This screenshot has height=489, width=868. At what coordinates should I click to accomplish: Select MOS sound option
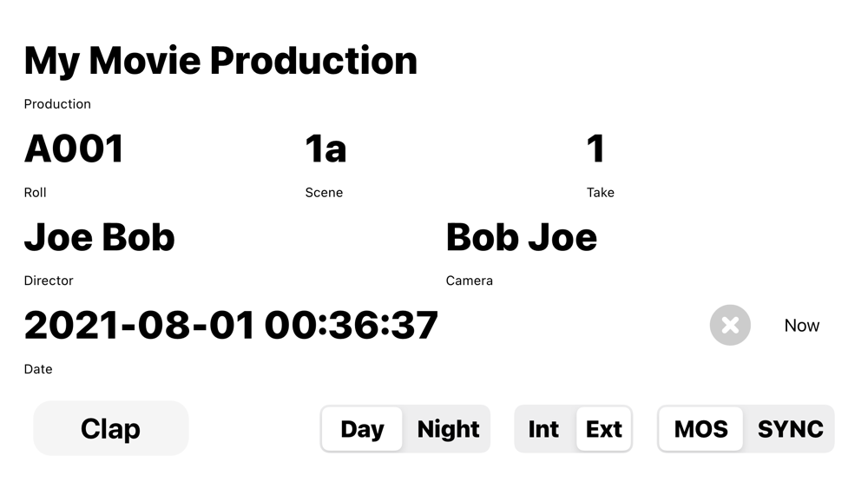tap(700, 429)
